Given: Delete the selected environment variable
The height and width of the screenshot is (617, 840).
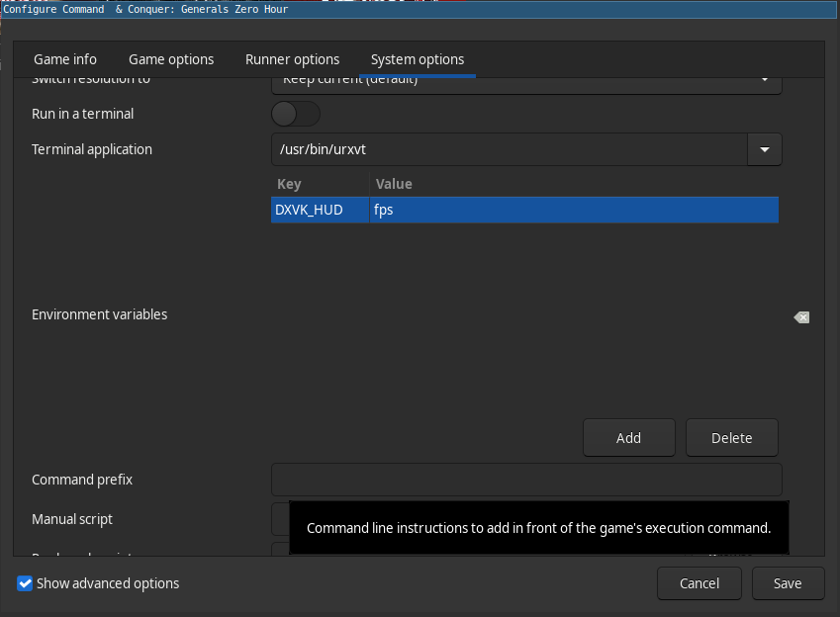Looking at the screenshot, I should tap(732, 437).
